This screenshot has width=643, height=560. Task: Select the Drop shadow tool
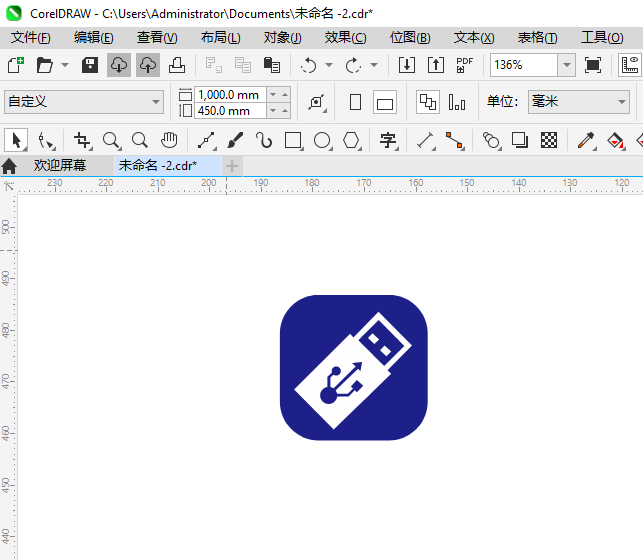coord(520,140)
